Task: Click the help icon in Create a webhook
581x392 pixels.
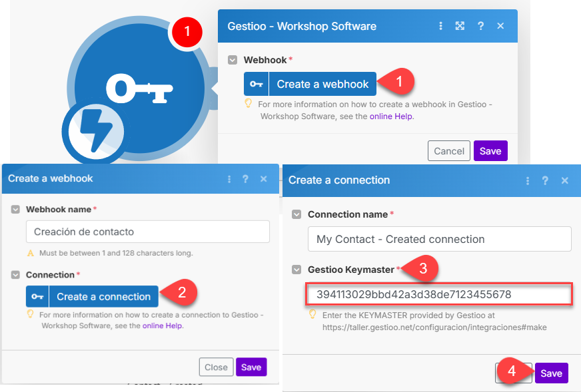Action: [x=246, y=179]
